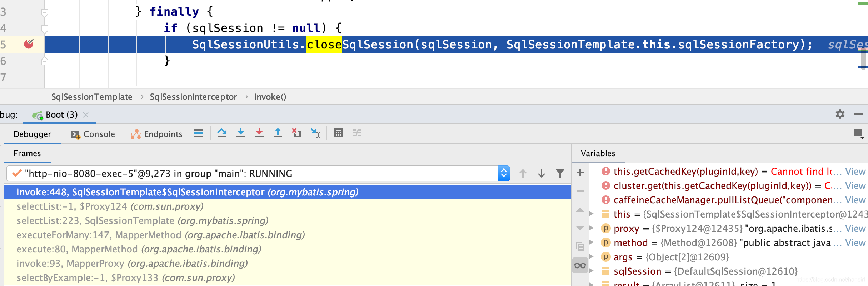Select SqlSessionInterceptor breadcrumb
Screen dimensions: 868x286
[x=193, y=97]
